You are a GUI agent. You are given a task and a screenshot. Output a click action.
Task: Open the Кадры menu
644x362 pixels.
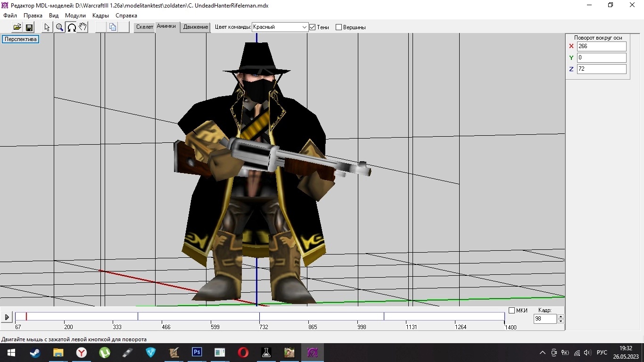click(x=101, y=16)
